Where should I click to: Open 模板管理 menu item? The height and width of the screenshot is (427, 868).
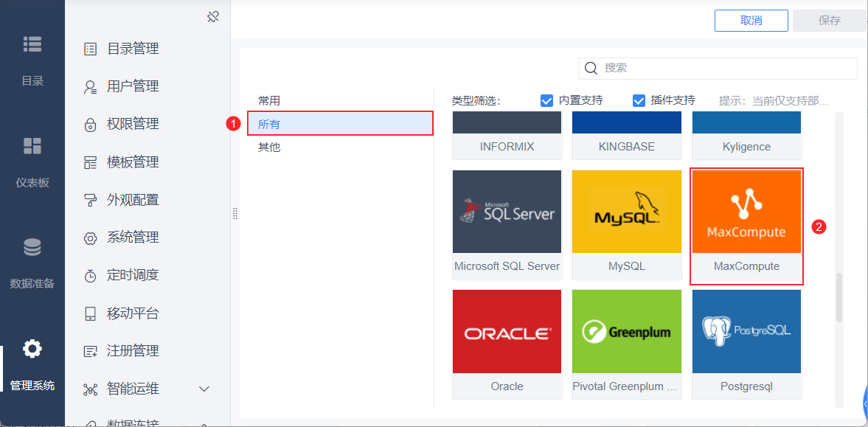tap(133, 163)
